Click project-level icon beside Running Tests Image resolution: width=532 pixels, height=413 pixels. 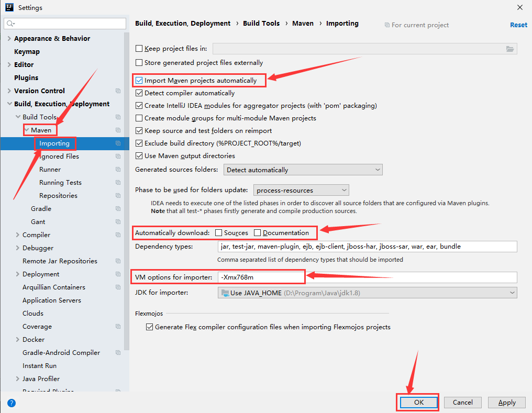118,183
